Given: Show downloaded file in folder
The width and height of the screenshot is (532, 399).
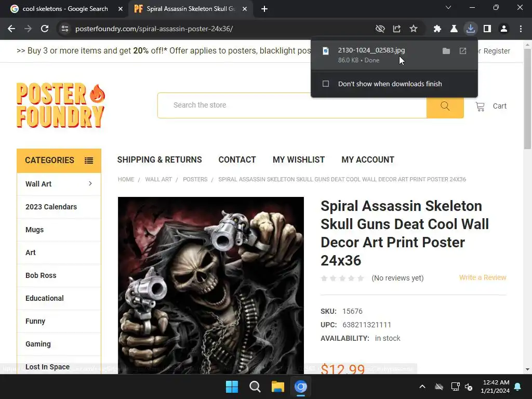Looking at the screenshot, I should [x=446, y=51].
